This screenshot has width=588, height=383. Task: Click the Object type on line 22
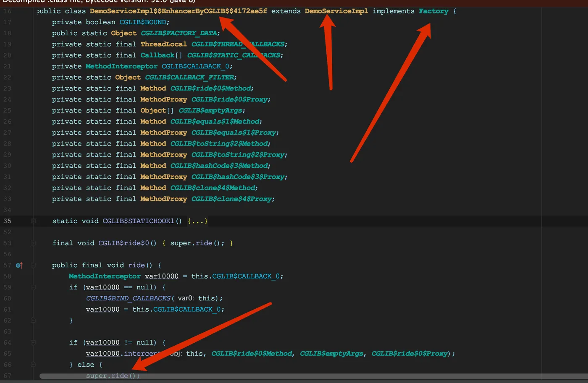click(128, 77)
